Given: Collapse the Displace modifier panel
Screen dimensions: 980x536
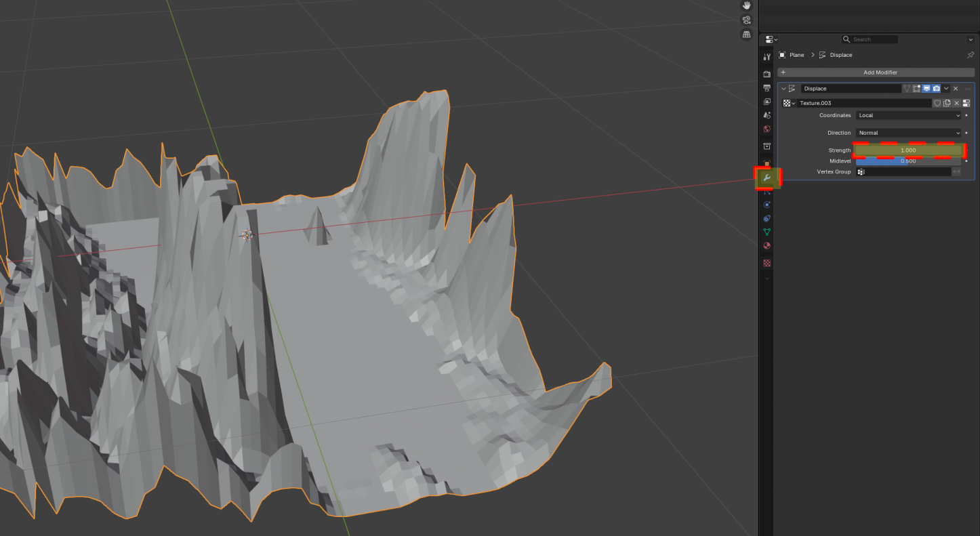Looking at the screenshot, I should tap(783, 89).
